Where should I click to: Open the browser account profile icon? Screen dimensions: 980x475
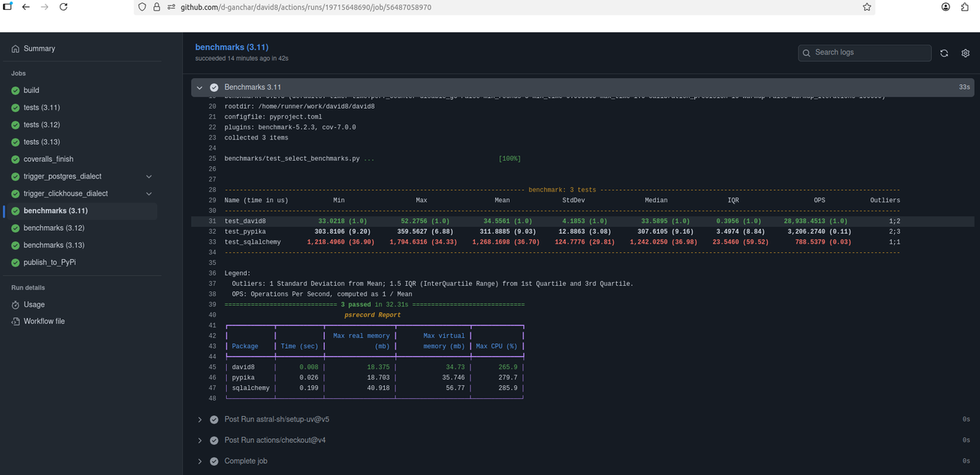tap(946, 7)
